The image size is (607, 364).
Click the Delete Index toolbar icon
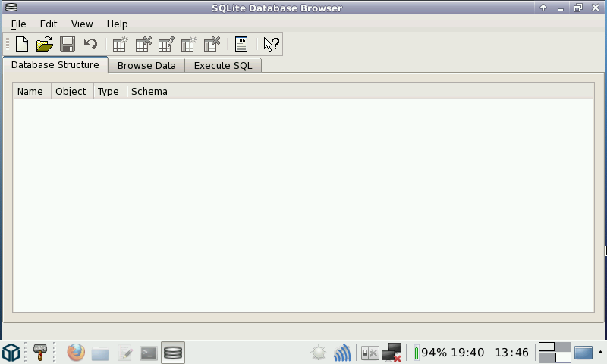point(212,44)
